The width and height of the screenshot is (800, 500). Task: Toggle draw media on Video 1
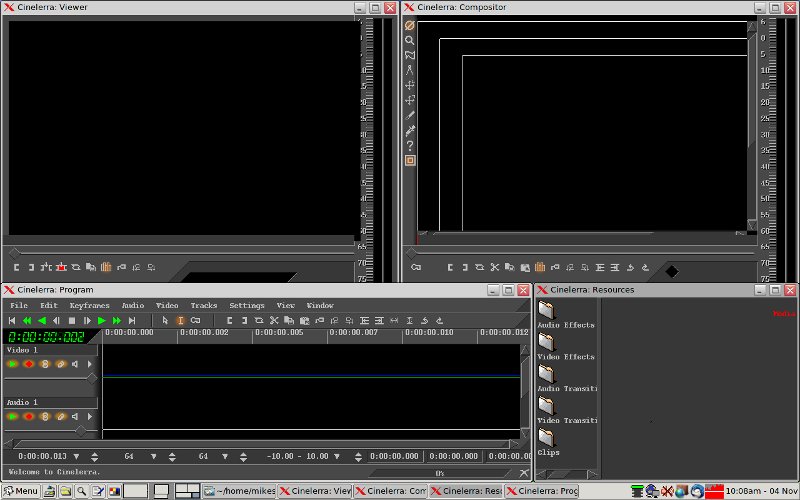[61, 364]
